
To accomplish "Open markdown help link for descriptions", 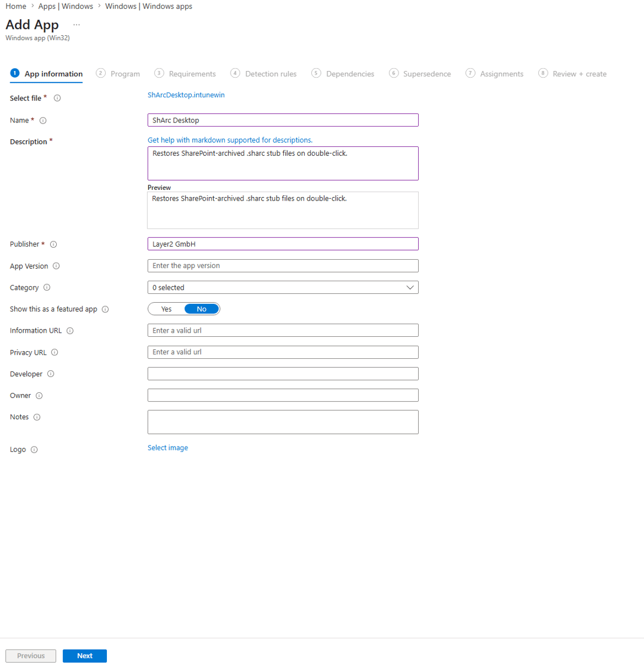I will tap(230, 140).
